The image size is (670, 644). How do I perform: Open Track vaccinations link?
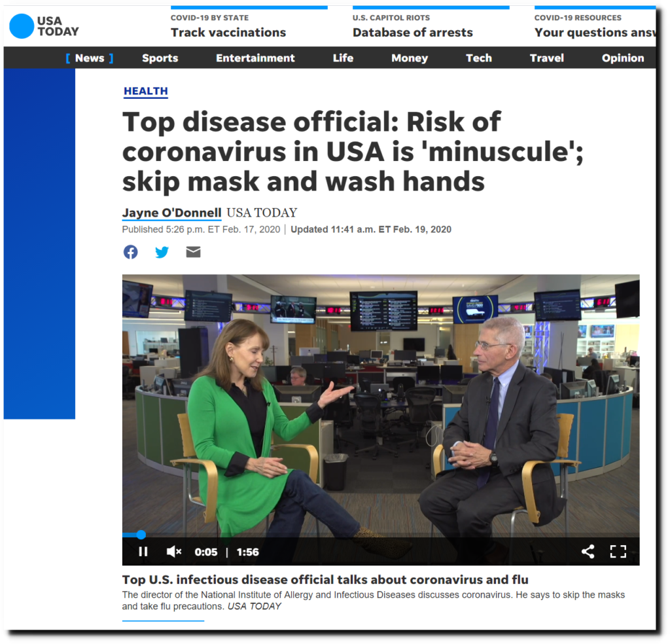228,33
